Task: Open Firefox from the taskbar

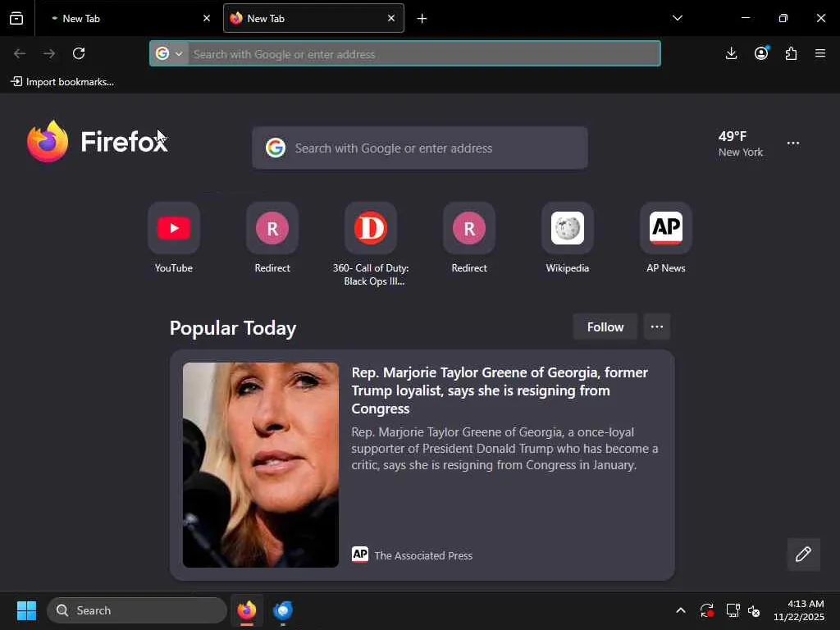Action: (246, 610)
